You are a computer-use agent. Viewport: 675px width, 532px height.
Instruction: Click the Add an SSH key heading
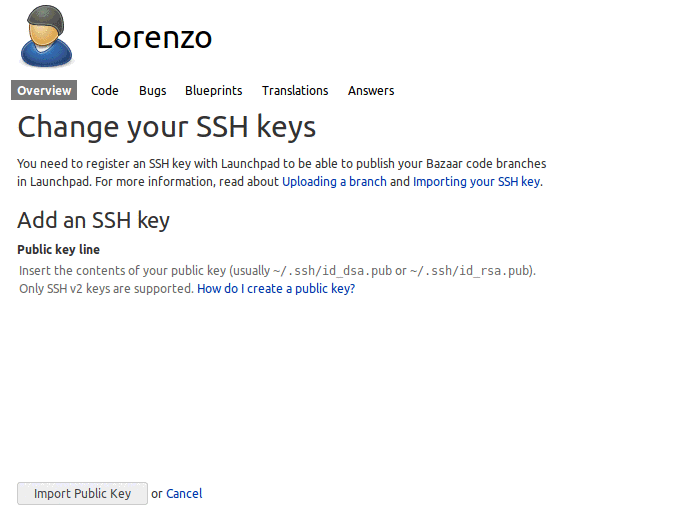click(93, 220)
